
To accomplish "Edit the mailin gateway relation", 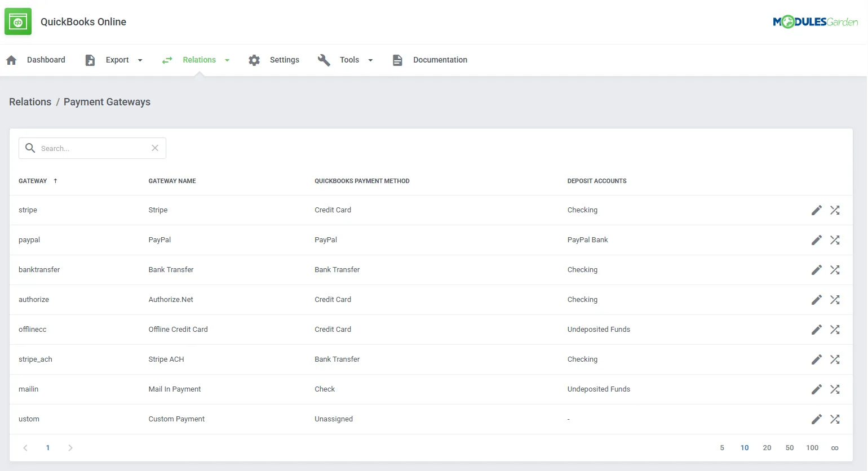I will click(x=817, y=389).
